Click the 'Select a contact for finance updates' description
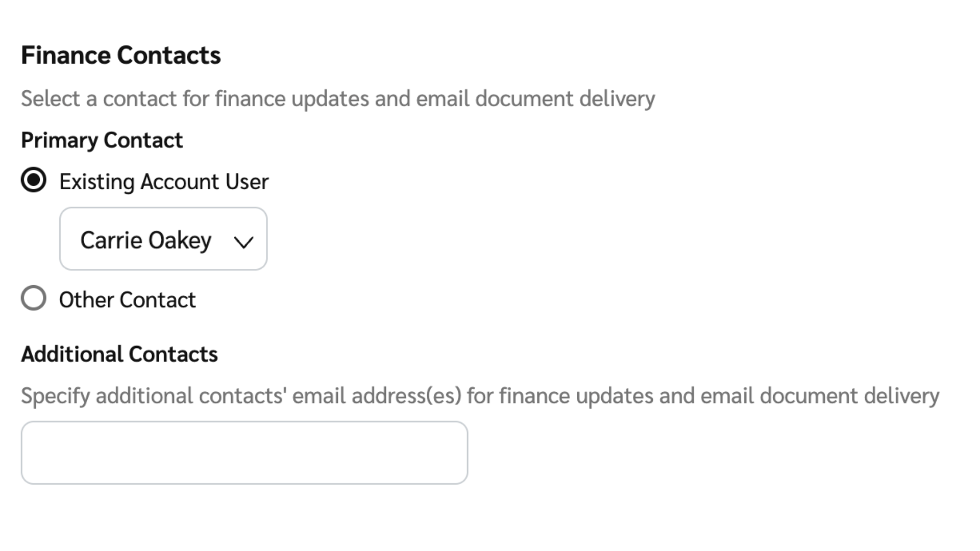The height and width of the screenshot is (551, 980). 337,98
